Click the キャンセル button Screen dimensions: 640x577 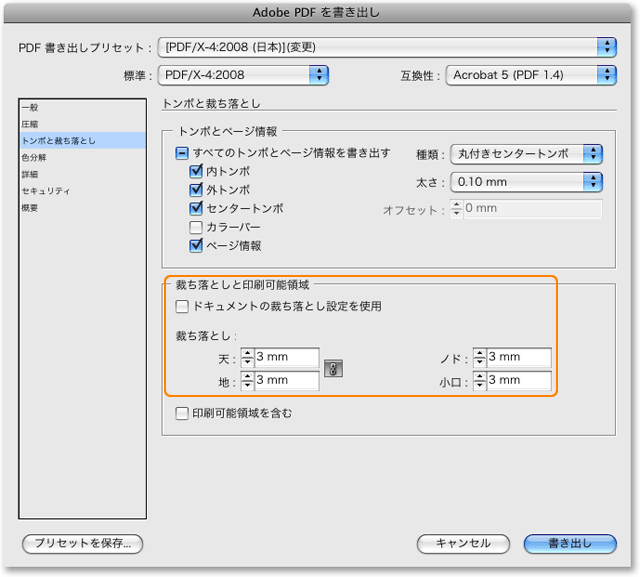(462, 543)
